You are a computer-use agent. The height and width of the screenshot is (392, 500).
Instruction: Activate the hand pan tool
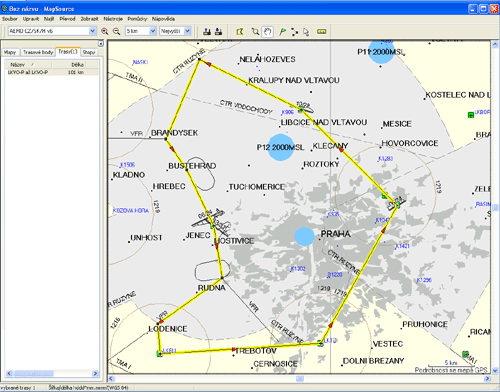coord(267,32)
